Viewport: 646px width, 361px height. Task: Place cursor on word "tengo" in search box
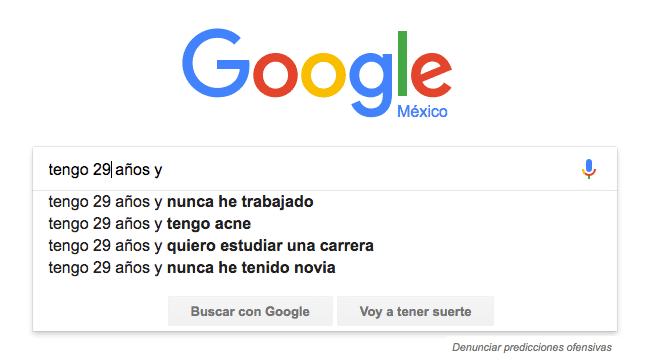click(68, 170)
